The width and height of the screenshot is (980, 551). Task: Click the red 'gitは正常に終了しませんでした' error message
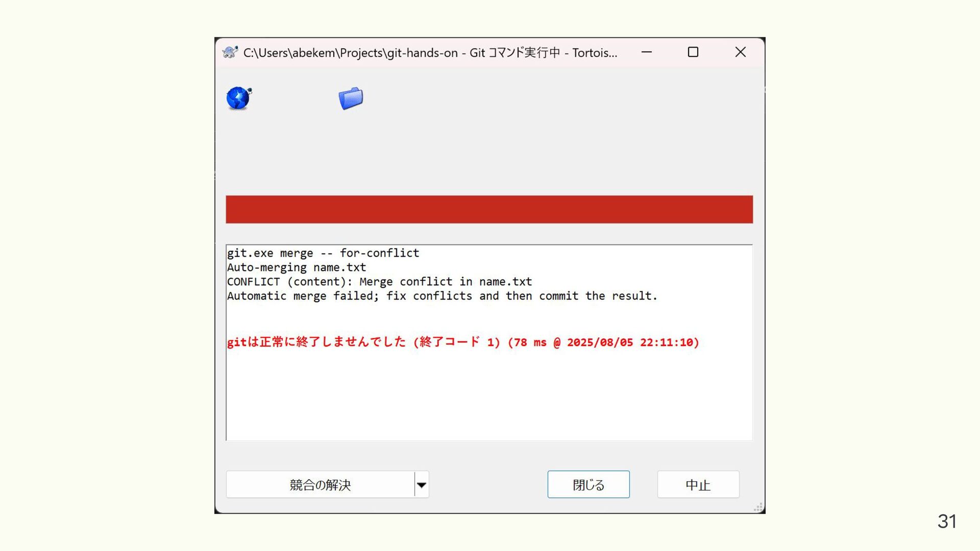pos(463,342)
